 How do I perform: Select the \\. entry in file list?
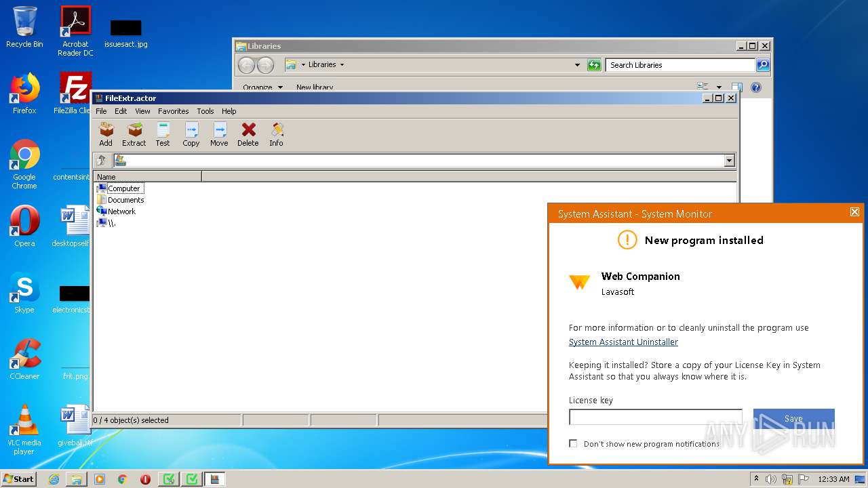106,223
